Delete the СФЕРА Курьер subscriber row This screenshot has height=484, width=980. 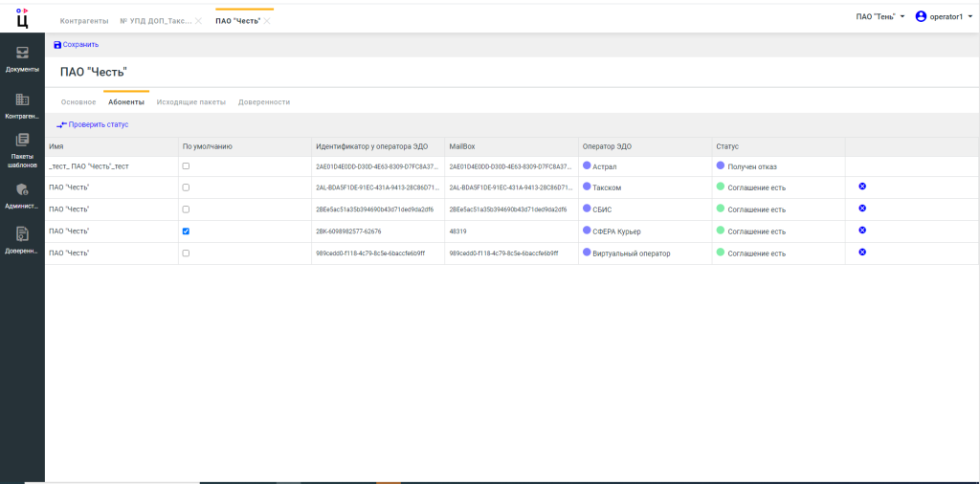(x=862, y=230)
